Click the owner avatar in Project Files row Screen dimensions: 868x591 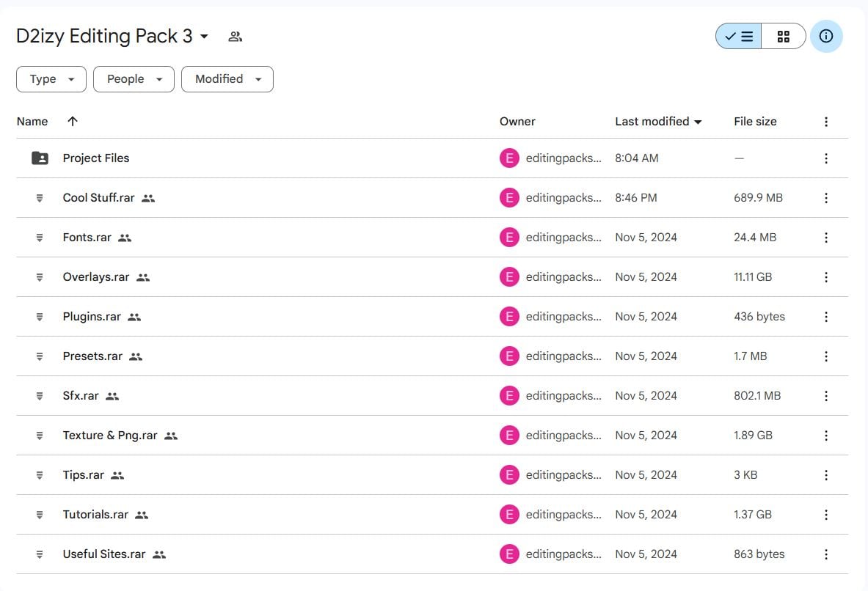click(x=509, y=158)
